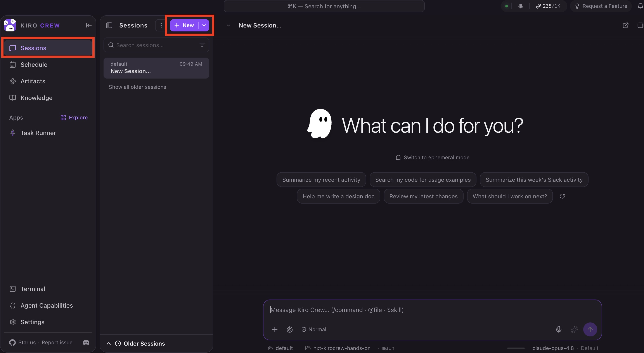Go to the Artifacts section
The width and height of the screenshot is (644, 353).
[48, 81]
